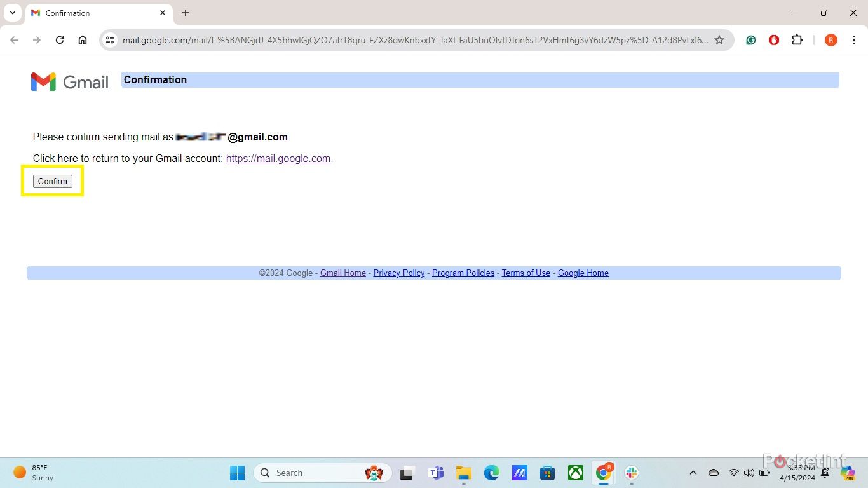
Task: Open the mail.google.com return link
Action: click(278, 159)
